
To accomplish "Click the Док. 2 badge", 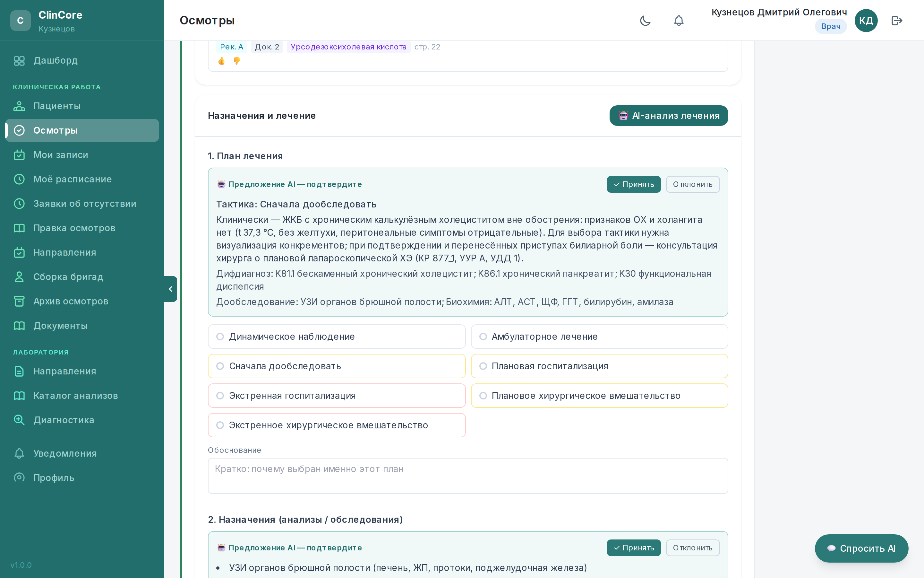I will [267, 47].
